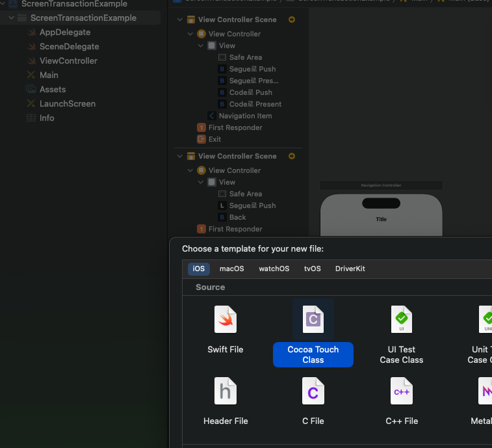Select the 'Segue로 Pres...' button item
Image resolution: width=492 pixels, height=448 pixels.
click(253, 81)
